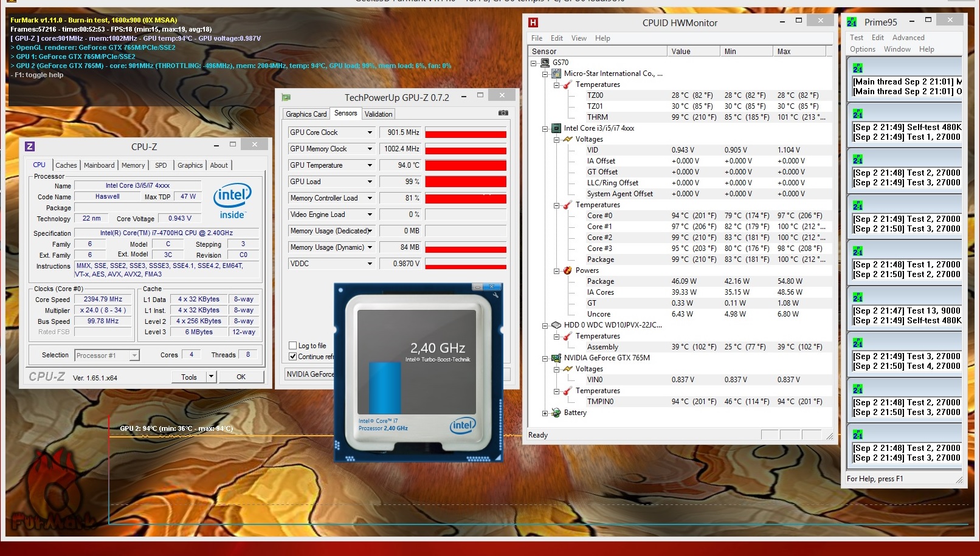This screenshot has height=556, width=980.
Task: Collapse the HDD 0 WDC tree node
Action: (x=545, y=325)
